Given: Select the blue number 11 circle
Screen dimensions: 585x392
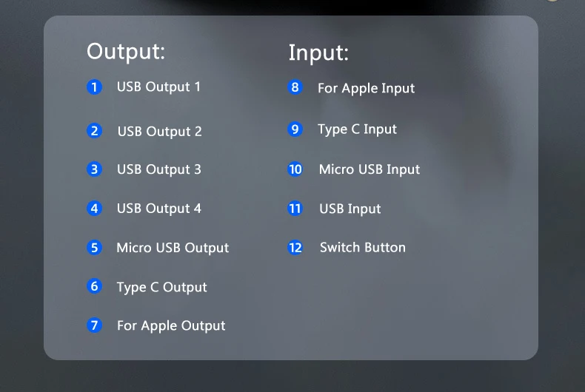Looking at the screenshot, I should click(x=295, y=209).
